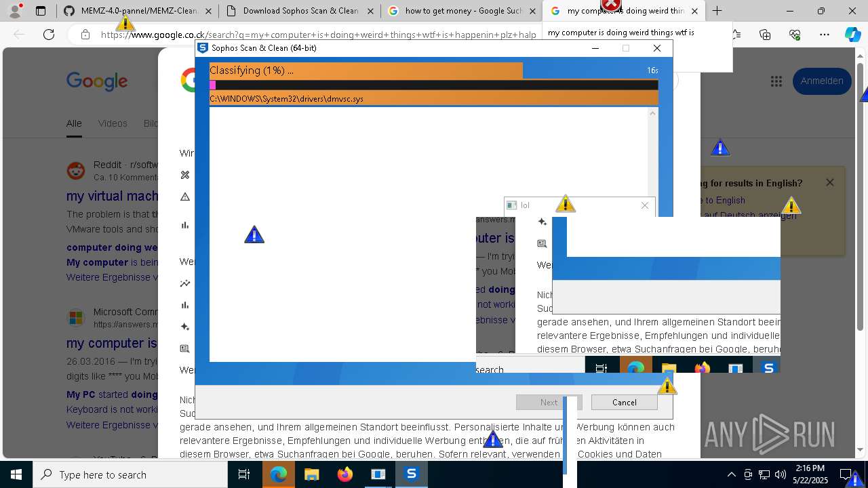
Task: Click the dmvsc.sys file path text
Action: [286, 98]
